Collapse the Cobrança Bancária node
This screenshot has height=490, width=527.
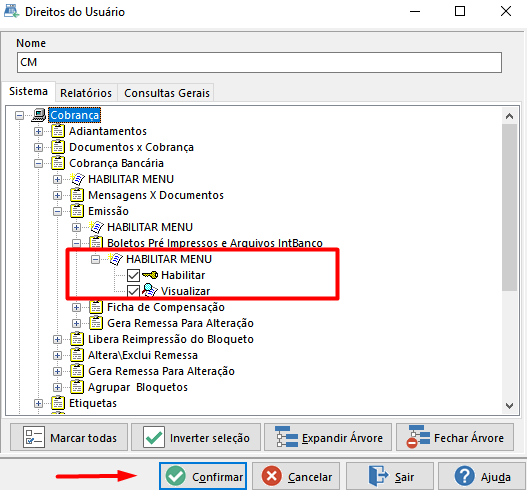pyautogui.click(x=38, y=164)
